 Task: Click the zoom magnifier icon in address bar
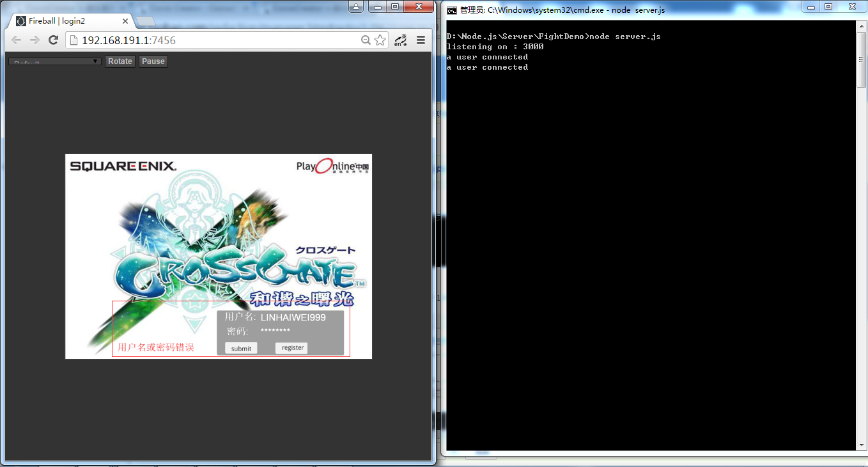[x=366, y=40]
